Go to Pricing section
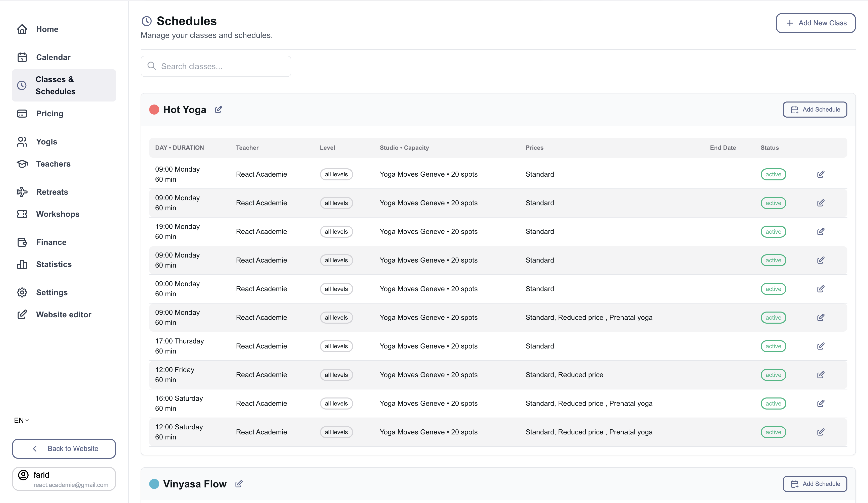Viewport: 868px width, 503px height. 49,114
